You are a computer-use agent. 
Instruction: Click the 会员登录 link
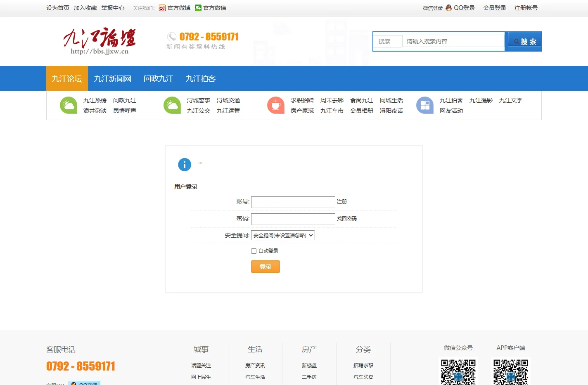(x=495, y=8)
